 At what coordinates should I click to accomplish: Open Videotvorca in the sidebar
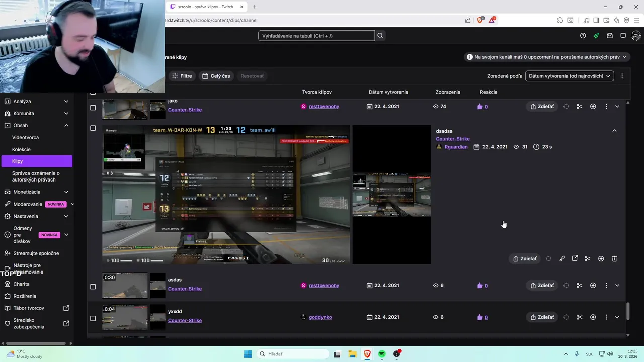point(25,137)
